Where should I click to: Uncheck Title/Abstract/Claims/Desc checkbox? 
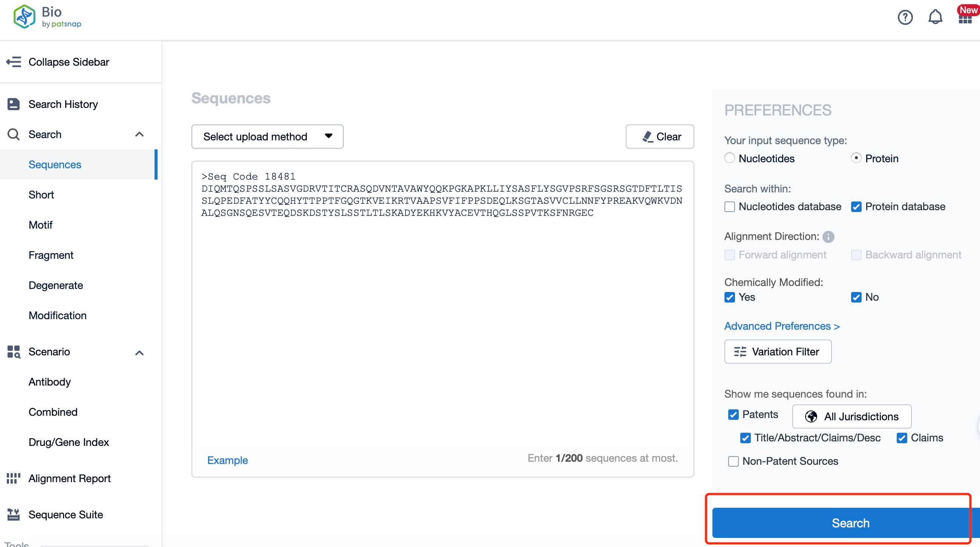746,437
